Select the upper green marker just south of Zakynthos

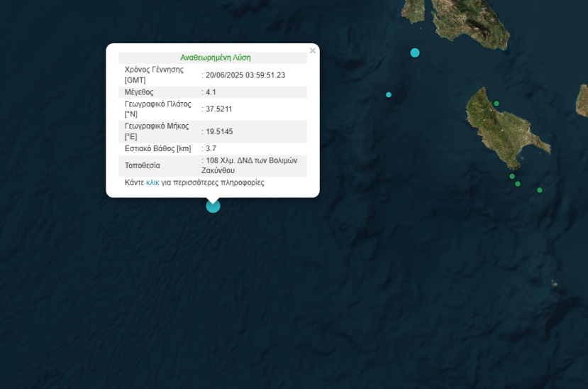pyautogui.click(x=512, y=176)
